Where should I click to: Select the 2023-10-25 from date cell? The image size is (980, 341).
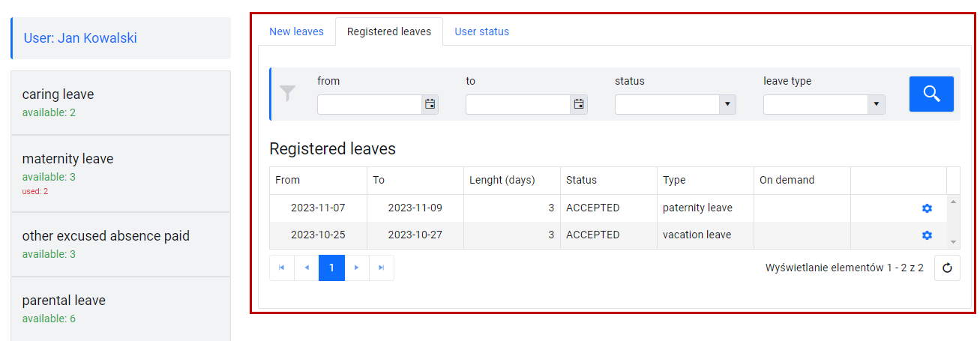coord(318,235)
